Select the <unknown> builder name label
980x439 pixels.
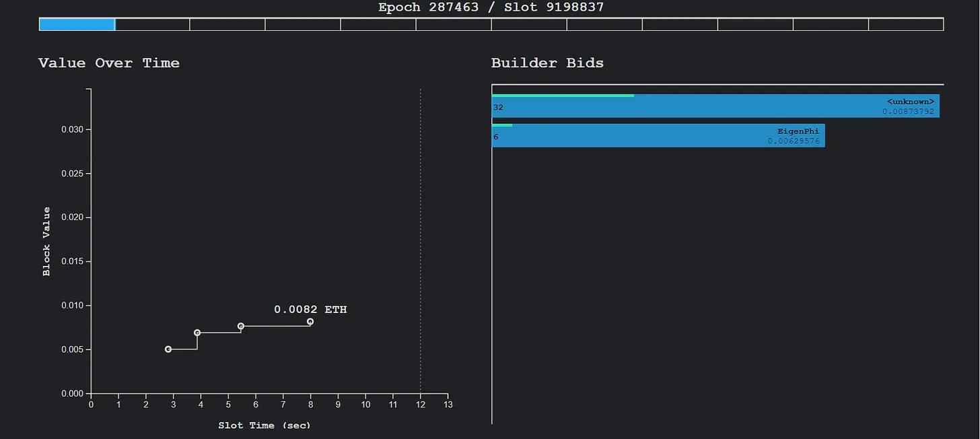910,102
